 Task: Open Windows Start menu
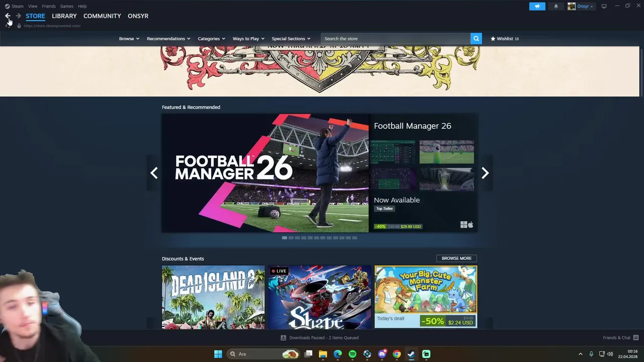pos(218,354)
